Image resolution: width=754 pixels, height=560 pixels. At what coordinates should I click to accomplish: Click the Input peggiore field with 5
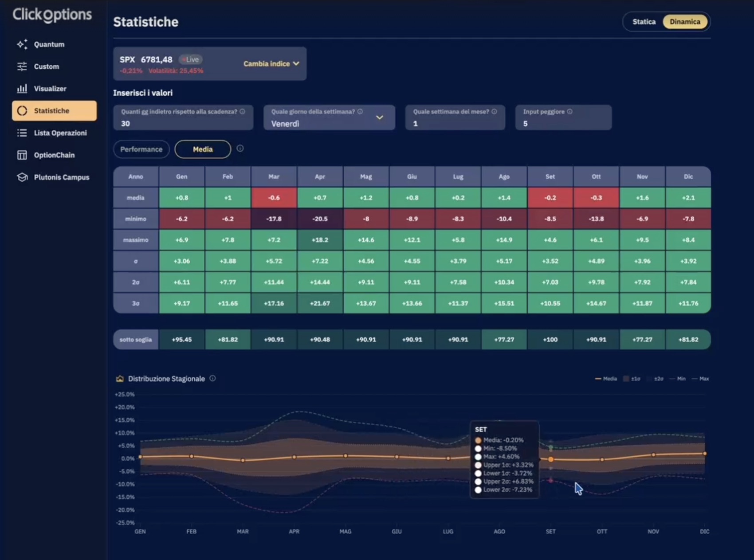pyautogui.click(x=563, y=118)
